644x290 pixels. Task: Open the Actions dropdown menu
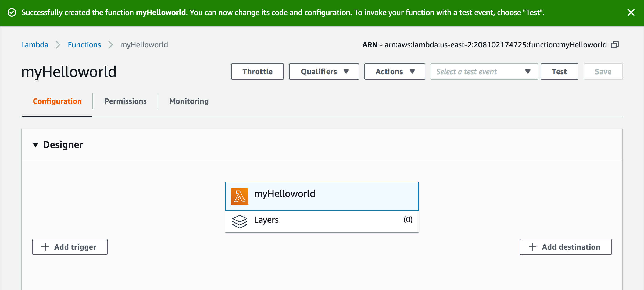pos(395,72)
